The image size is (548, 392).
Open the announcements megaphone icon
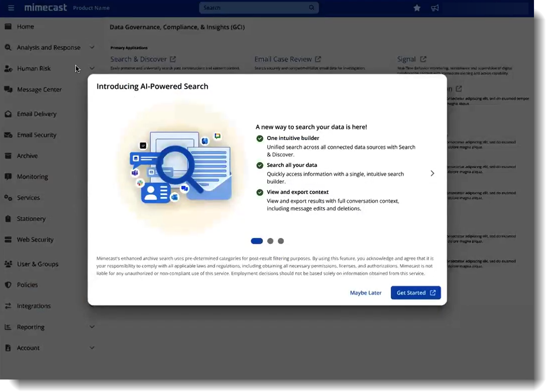[435, 8]
